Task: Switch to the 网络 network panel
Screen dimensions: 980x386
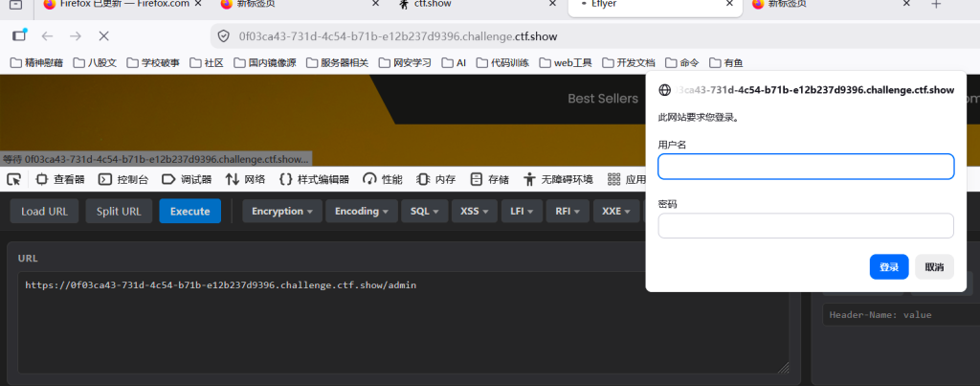Action: point(245,179)
